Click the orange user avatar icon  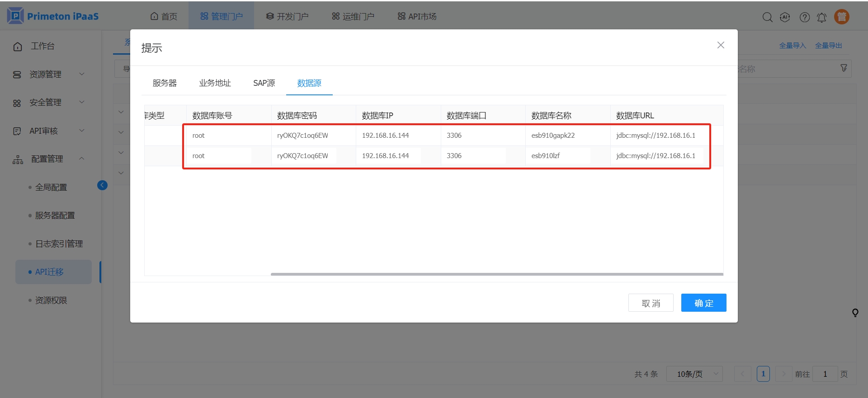point(841,17)
